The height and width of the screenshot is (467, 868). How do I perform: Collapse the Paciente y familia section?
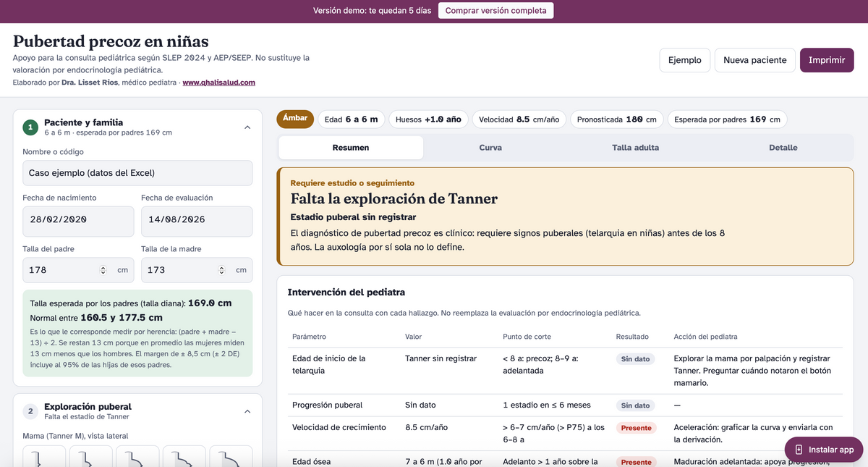click(x=247, y=127)
